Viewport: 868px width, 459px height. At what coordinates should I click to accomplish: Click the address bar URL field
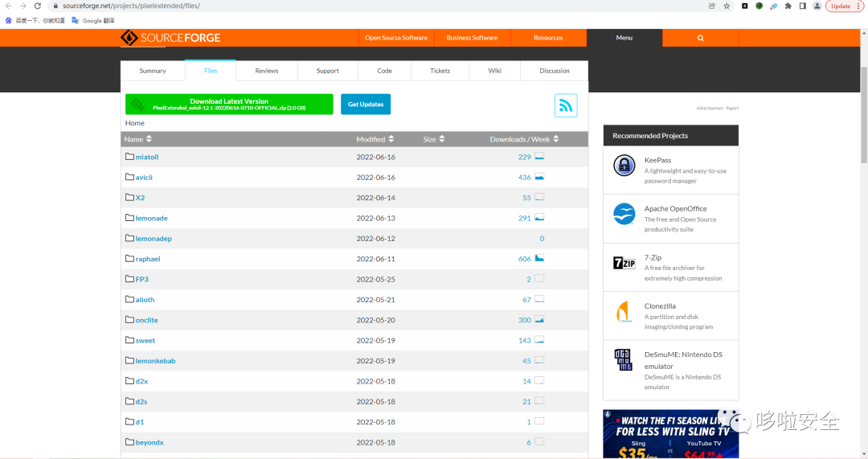376,6
